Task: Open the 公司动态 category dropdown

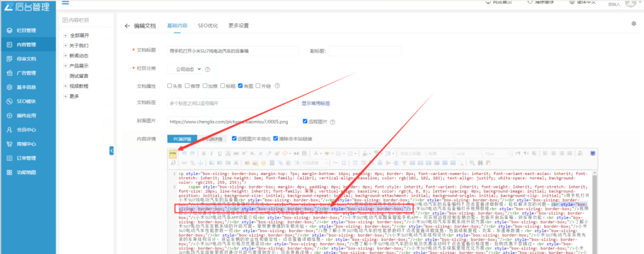Action: click(x=185, y=69)
